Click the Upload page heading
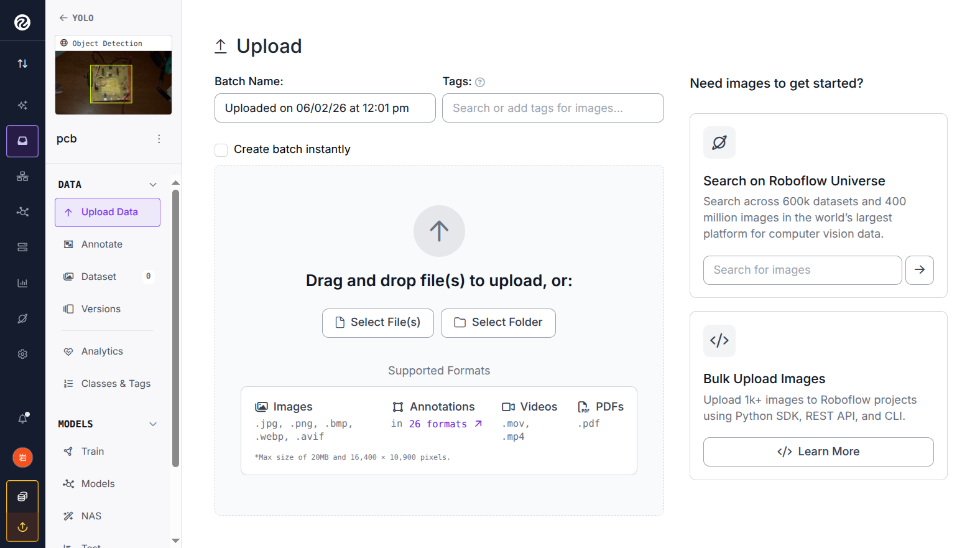The height and width of the screenshot is (548, 980). tap(269, 46)
